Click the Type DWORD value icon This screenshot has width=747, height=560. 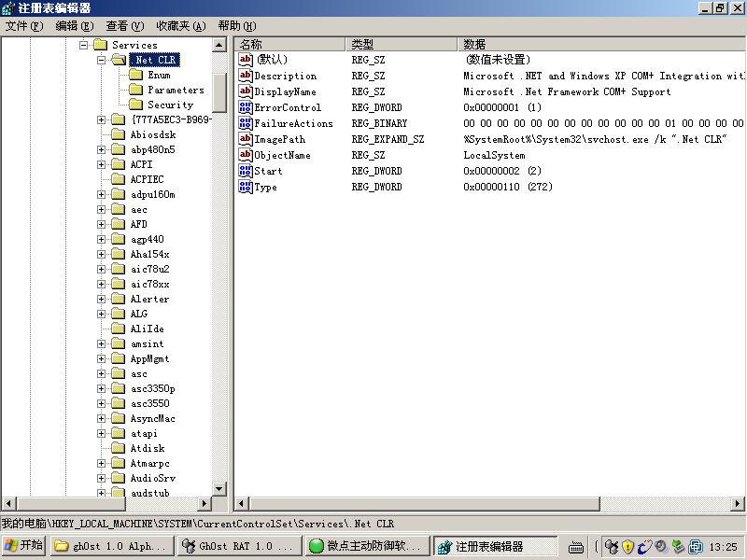pos(246,187)
